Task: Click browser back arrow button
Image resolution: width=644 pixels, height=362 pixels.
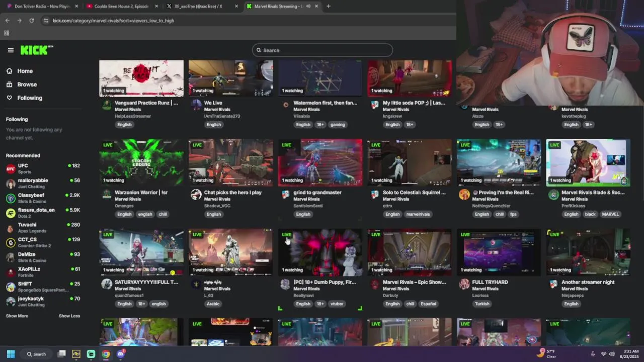Action: [8, 21]
